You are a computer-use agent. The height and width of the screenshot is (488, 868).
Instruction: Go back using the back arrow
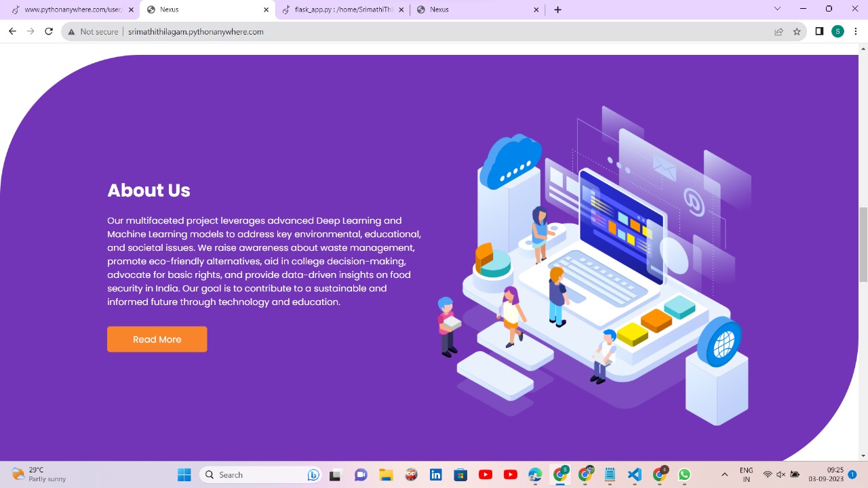click(x=12, y=31)
